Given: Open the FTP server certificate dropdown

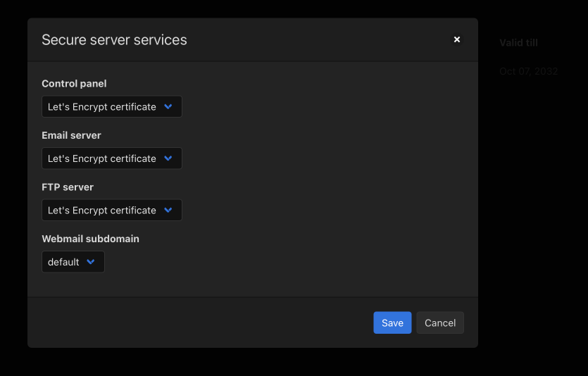Looking at the screenshot, I should click(111, 210).
